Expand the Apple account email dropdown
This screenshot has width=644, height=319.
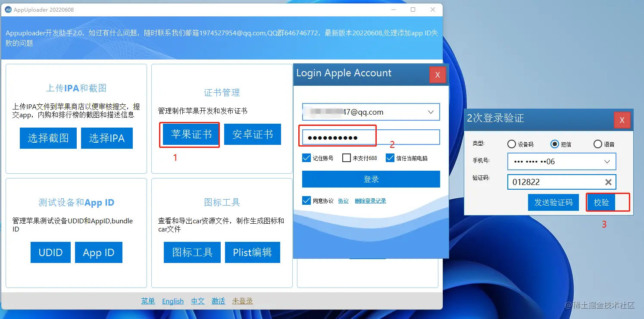430,112
